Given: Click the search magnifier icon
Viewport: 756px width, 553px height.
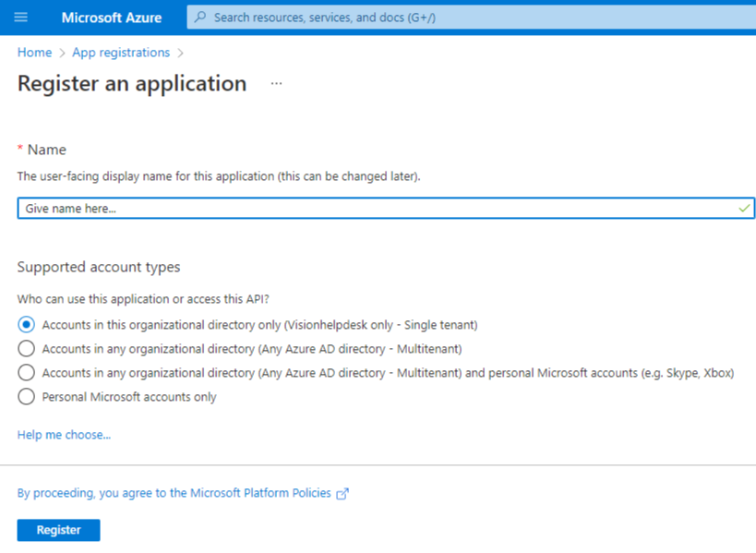Looking at the screenshot, I should click(x=200, y=18).
